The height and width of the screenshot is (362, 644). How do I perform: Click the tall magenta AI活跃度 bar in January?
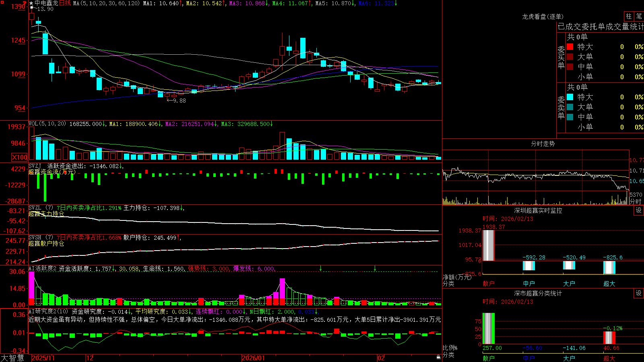pyautogui.click(x=282, y=292)
